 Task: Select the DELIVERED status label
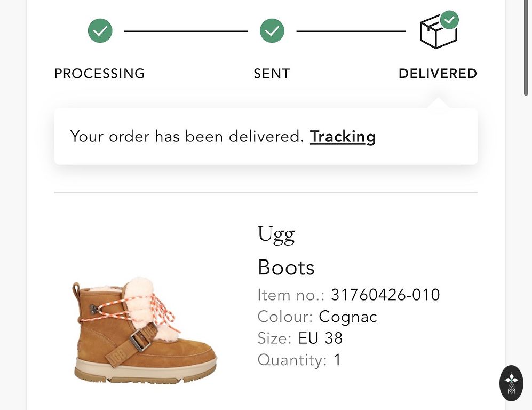(438, 74)
